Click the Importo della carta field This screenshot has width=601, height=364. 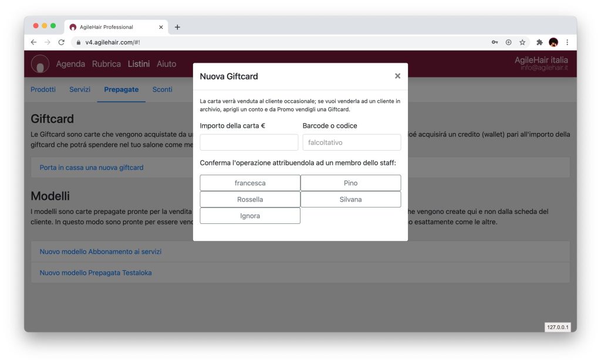249,142
